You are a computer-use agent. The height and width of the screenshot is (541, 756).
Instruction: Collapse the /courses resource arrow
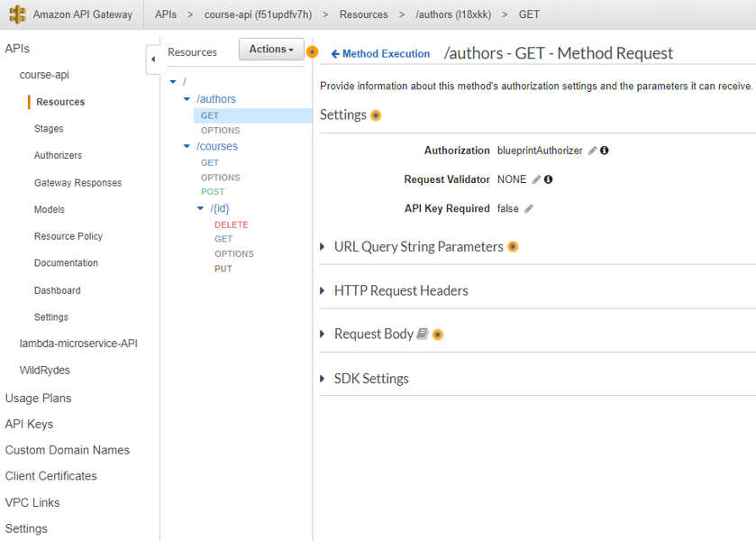187,146
